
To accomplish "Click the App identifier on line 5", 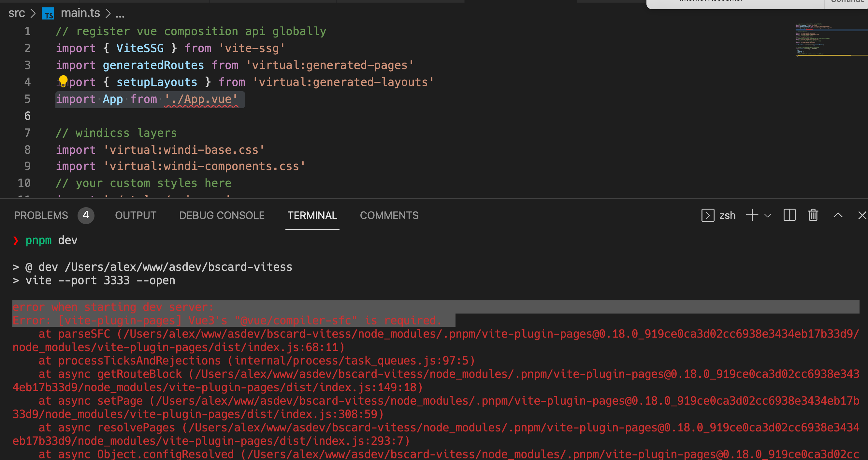I will point(113,99).
